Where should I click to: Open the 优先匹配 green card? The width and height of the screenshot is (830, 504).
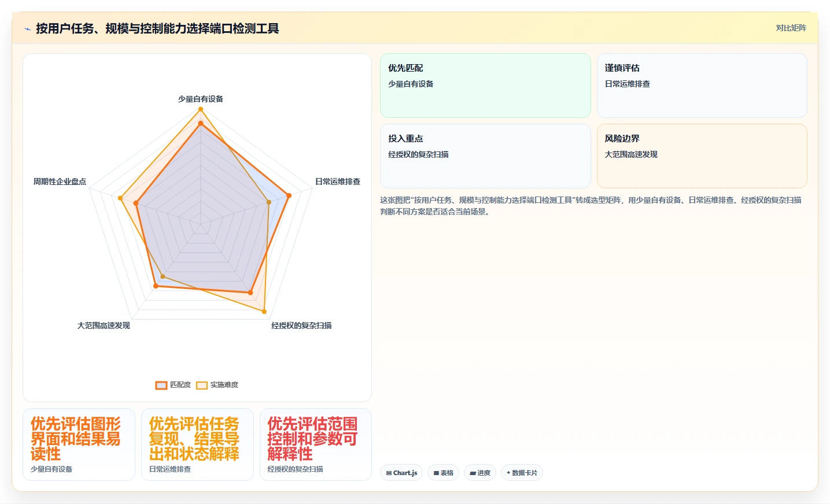(485, 86)
